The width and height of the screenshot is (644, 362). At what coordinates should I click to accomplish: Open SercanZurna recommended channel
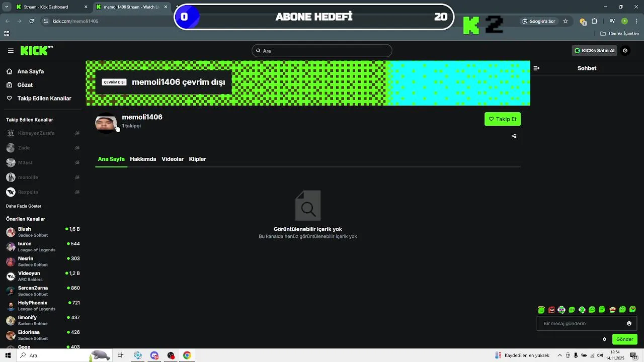[43, 291]
